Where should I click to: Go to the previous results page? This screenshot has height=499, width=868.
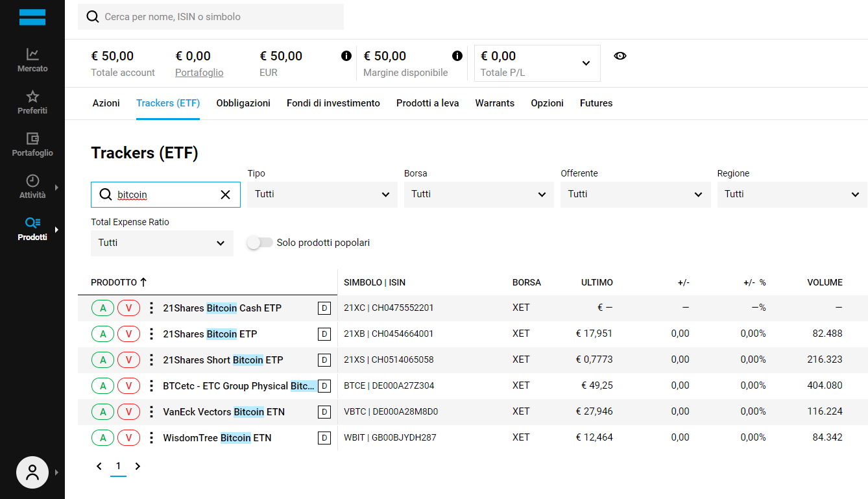(x=99, y=466)
